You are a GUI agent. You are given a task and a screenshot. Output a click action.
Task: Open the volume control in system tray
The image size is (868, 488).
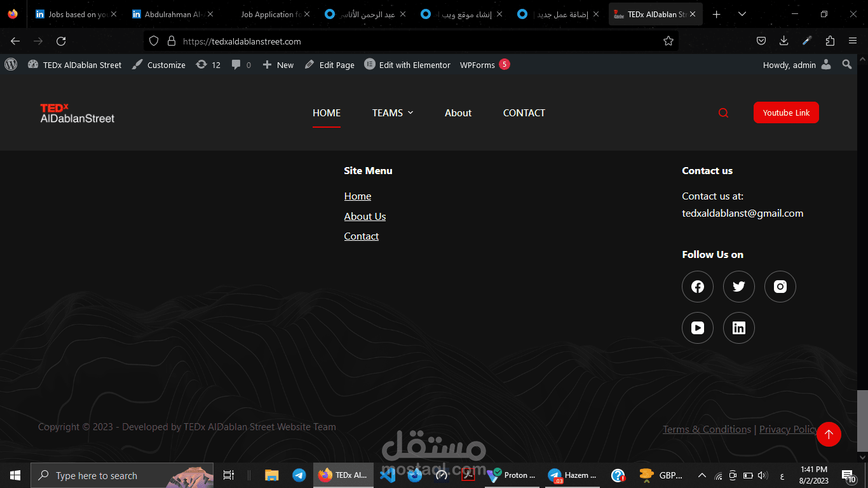tap(763, 475)
